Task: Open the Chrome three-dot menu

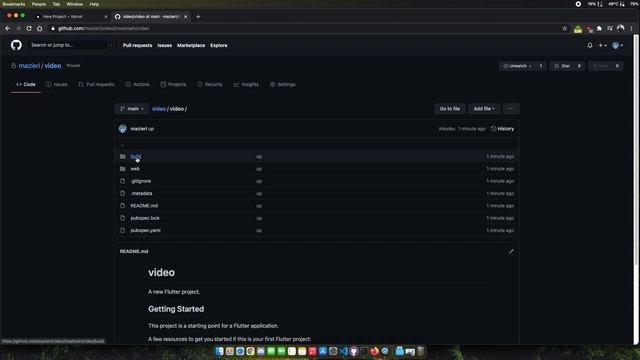Action: pos(631,29)
